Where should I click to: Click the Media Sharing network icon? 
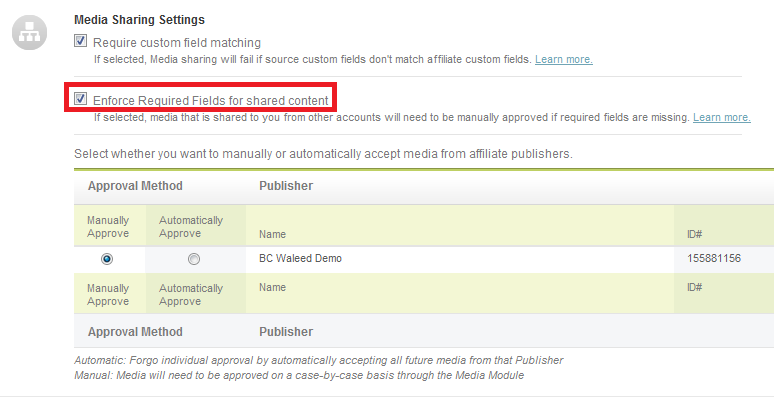(x=30, y=33)
